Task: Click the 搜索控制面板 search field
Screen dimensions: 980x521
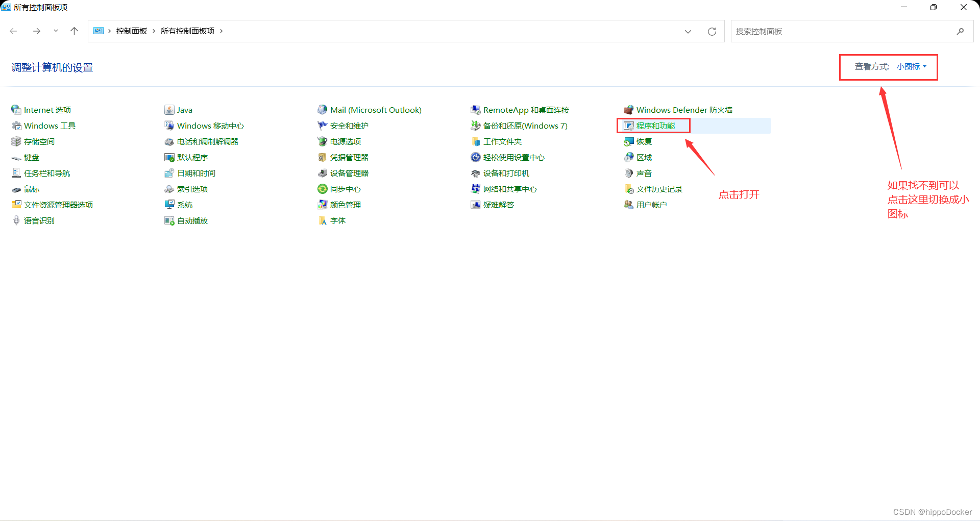Action: coord(843,32)
